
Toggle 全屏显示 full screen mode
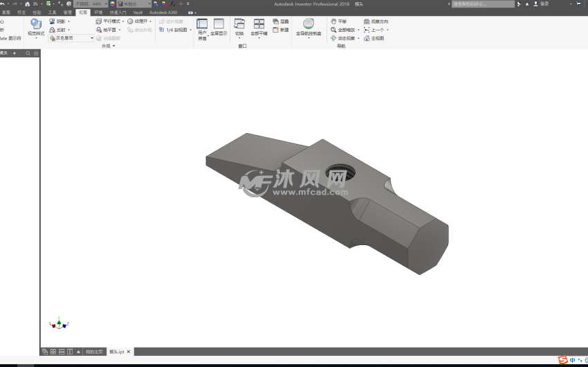(219, 27)
